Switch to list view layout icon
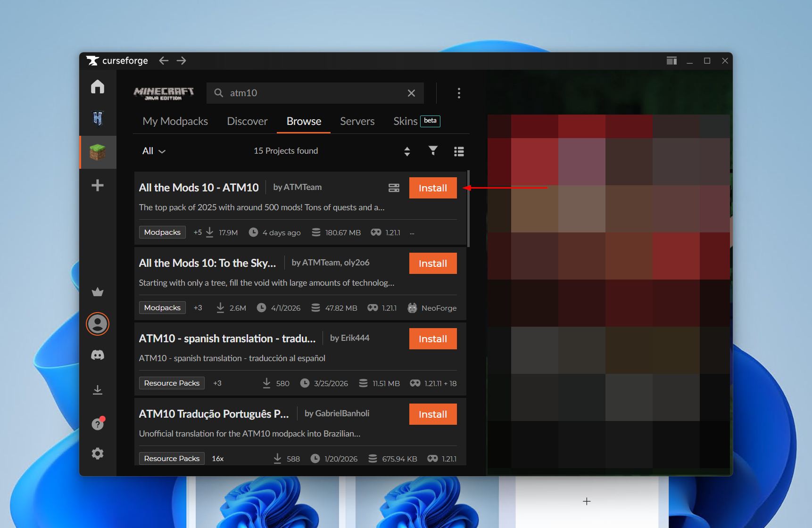This screenshot has width=812, height=528. point(459,151)
